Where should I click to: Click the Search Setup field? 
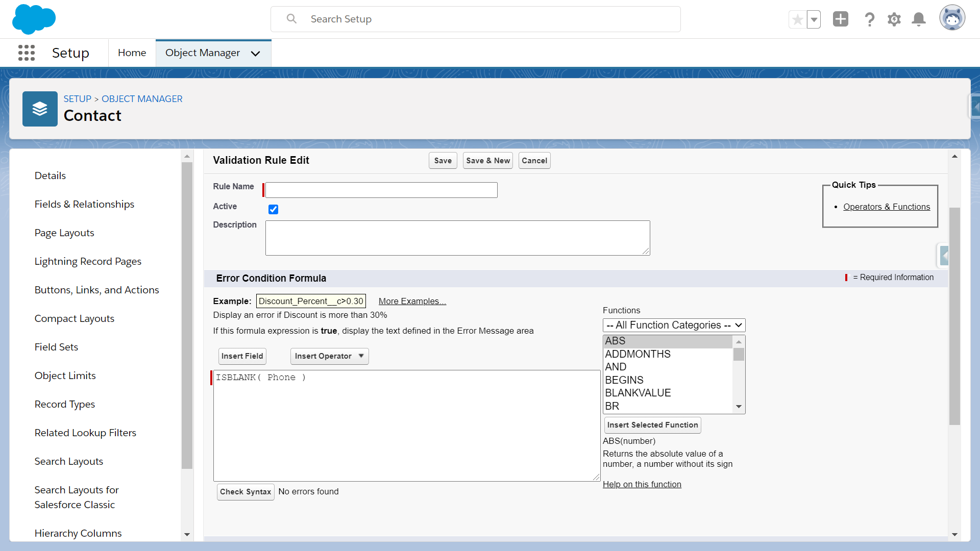click(x=476, y=19)
